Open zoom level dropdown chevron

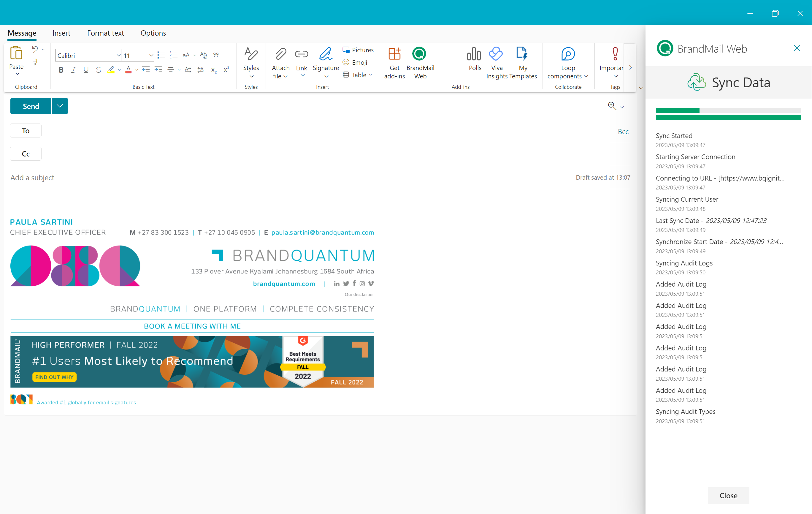click(x=622, y=107)
